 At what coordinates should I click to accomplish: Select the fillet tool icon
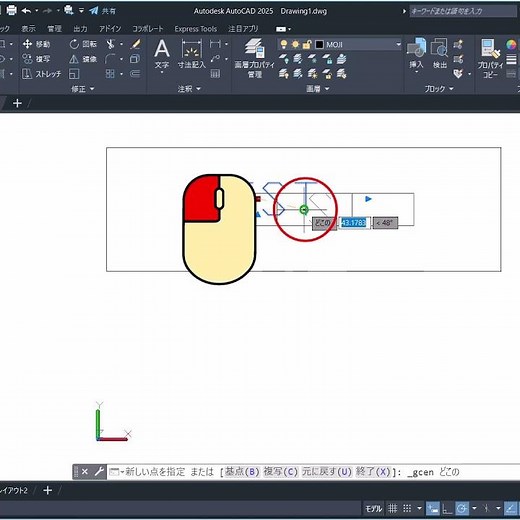tap(110, 59)
